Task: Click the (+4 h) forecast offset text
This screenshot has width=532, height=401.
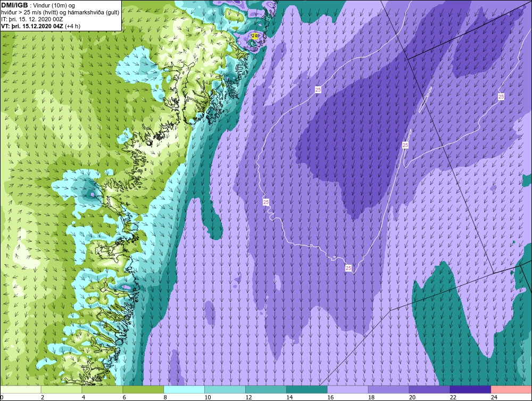Action: pyautogui.click(x=72, y=26)
